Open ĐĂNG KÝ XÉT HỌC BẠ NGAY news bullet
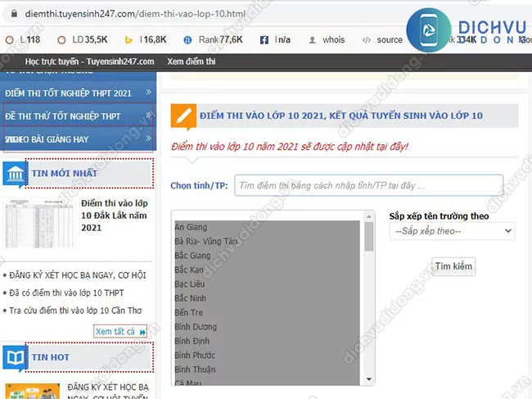This screenshot has width=532, height=399. (x=78, y=275)
